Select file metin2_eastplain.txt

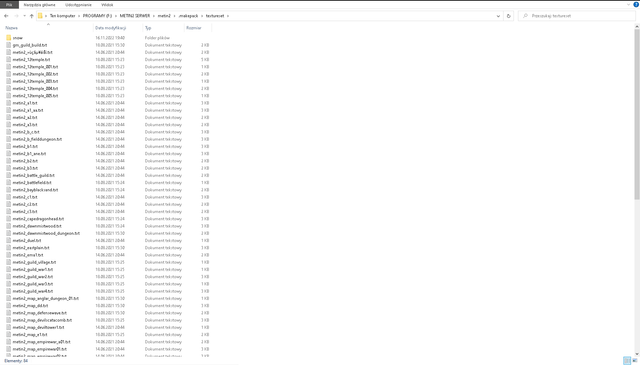[x=31, y=248]
